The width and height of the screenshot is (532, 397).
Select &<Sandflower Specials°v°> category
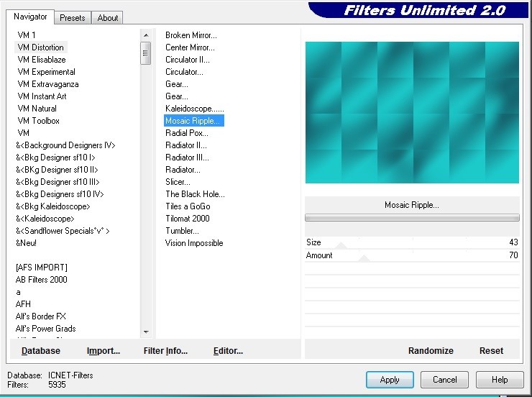click(x=63, y=231)
